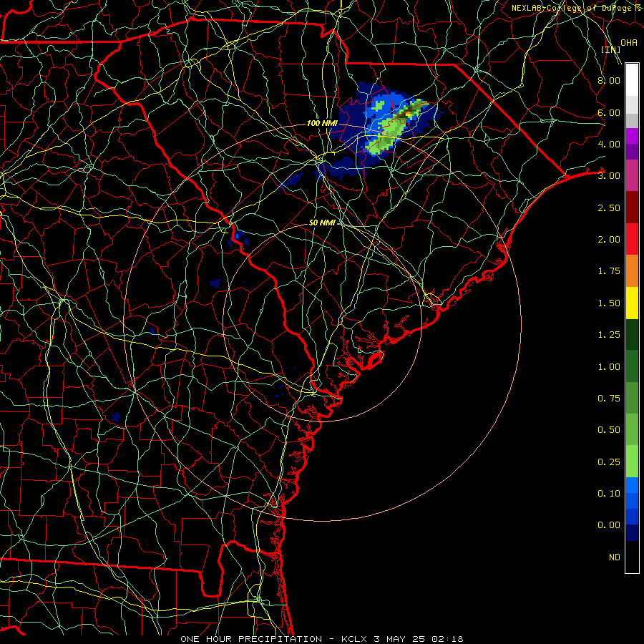This screenshot has height=644, width=644.
Task: Click the '1.25' legend value
Action: 609,335
